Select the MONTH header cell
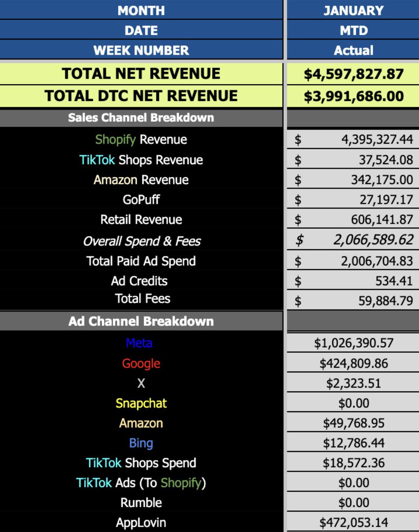The image size is (419, 532). coord(141,10)
